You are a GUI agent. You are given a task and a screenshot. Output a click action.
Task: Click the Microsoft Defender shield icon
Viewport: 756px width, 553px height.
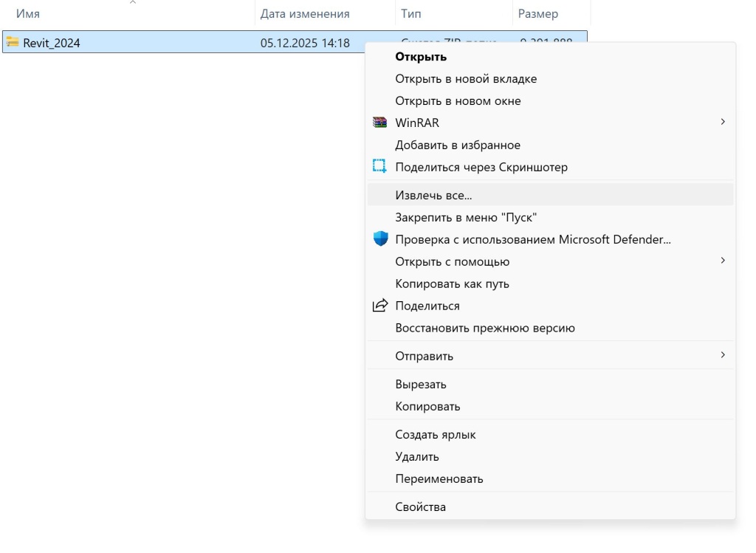click(380, 238)
